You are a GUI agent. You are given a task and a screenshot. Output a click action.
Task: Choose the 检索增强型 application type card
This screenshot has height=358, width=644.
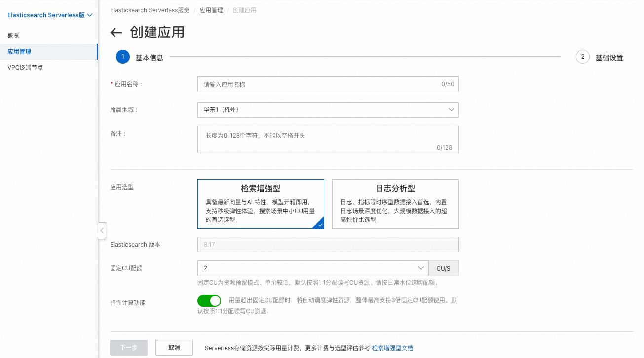(261, 204)
